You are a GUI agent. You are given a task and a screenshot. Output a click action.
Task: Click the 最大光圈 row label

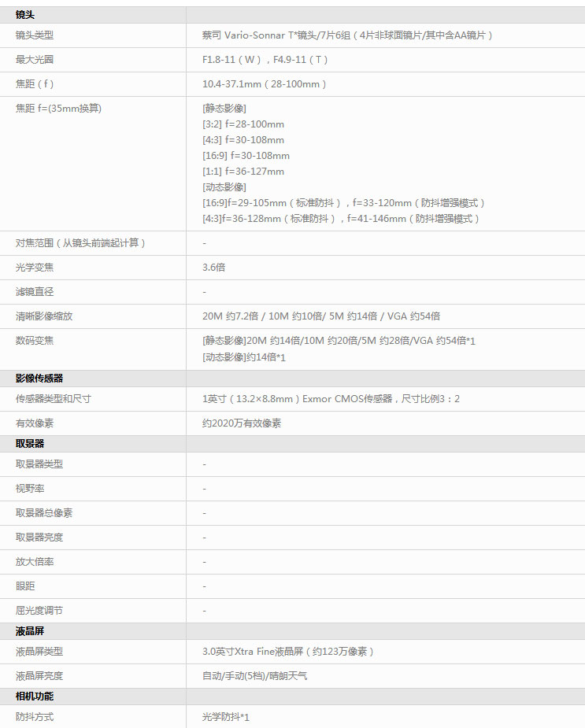(35, 60)
